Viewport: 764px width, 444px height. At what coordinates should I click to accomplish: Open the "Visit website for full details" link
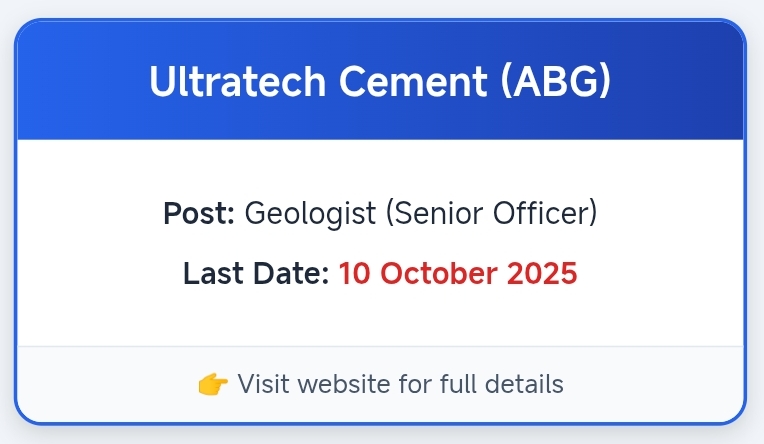click(400, 384)
